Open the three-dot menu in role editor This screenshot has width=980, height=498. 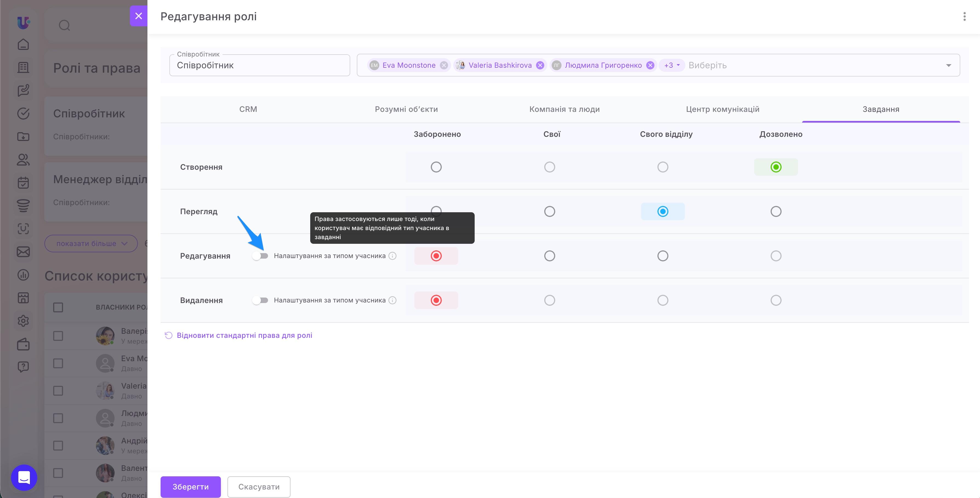point(964,16)
